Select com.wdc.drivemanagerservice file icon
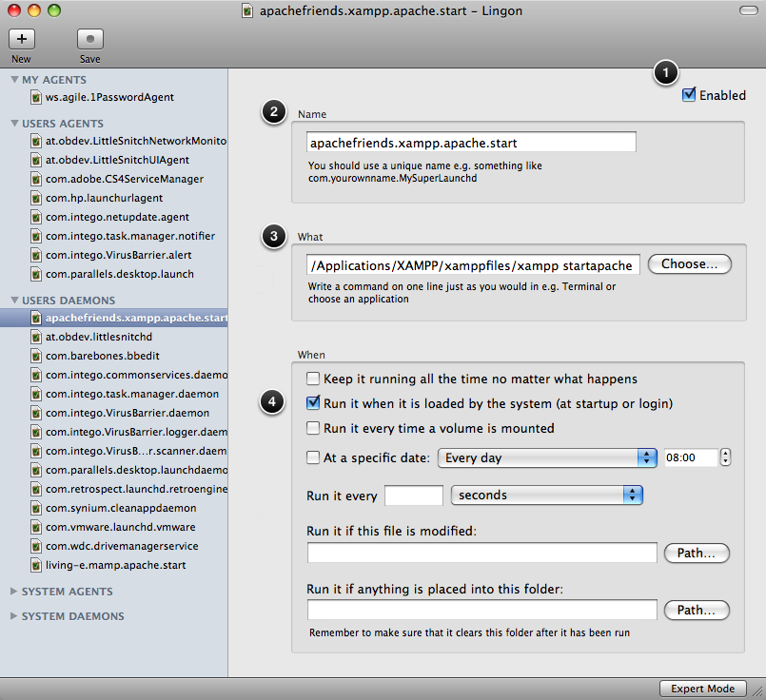 pos(35,547)
